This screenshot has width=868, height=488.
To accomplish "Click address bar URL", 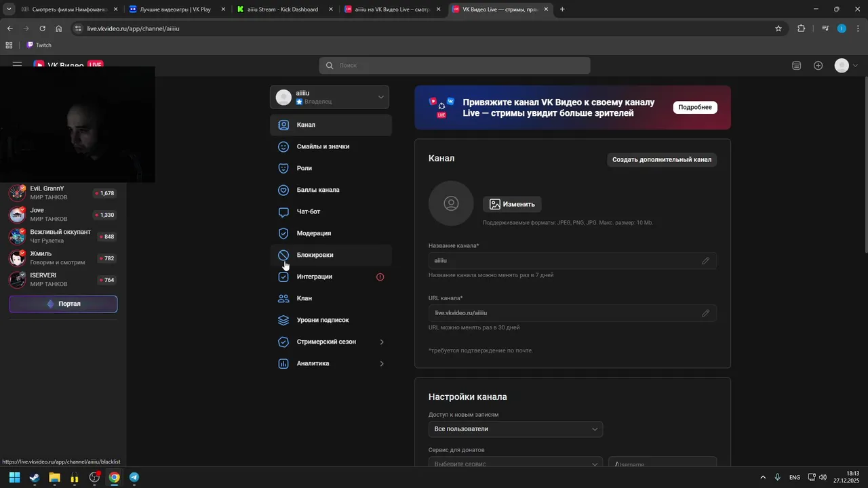I will 134,28.
